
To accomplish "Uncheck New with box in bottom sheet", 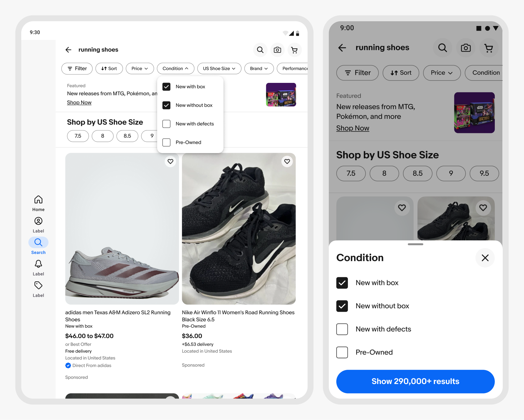I will point(342,283).
